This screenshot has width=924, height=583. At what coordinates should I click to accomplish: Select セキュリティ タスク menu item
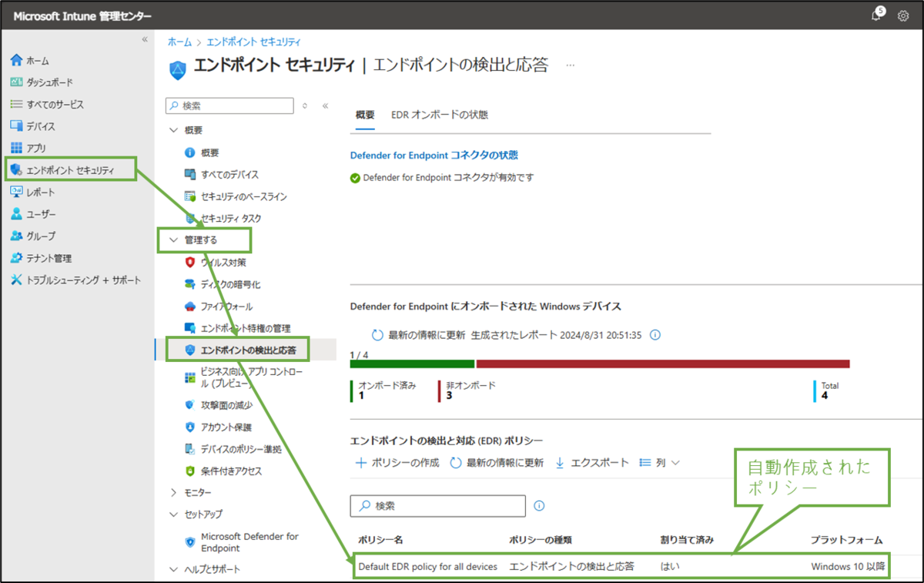231,219
